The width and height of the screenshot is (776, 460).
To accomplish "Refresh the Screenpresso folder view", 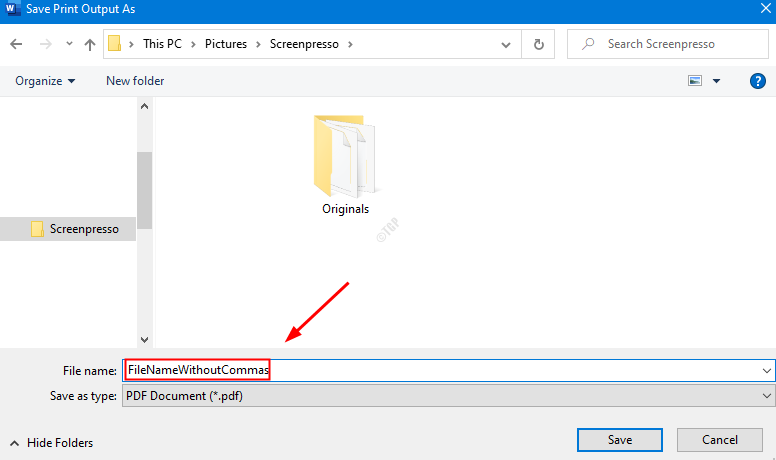I will click(538, 45).
